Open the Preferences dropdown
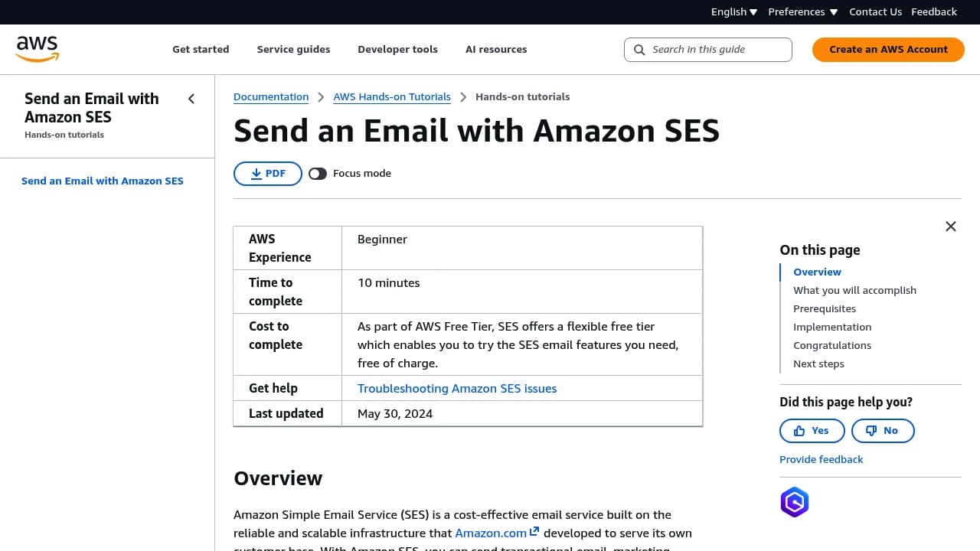Viewport: 980px width, 551px height. point(802,11)
